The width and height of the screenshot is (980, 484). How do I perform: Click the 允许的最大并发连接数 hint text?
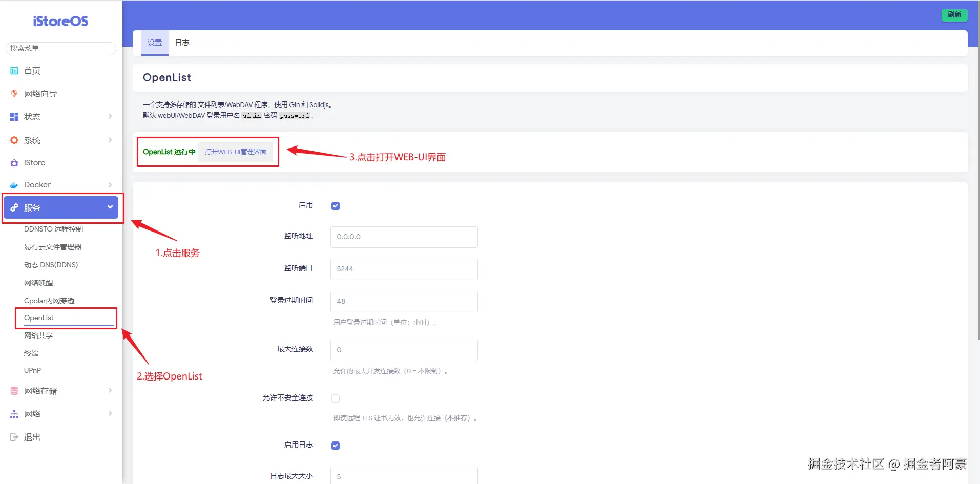tap(390, 371)
